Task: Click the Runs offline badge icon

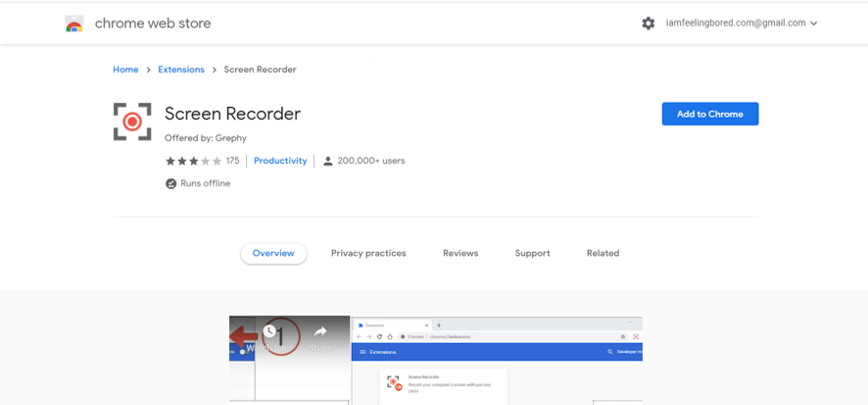Action: (x=170, y=183)
